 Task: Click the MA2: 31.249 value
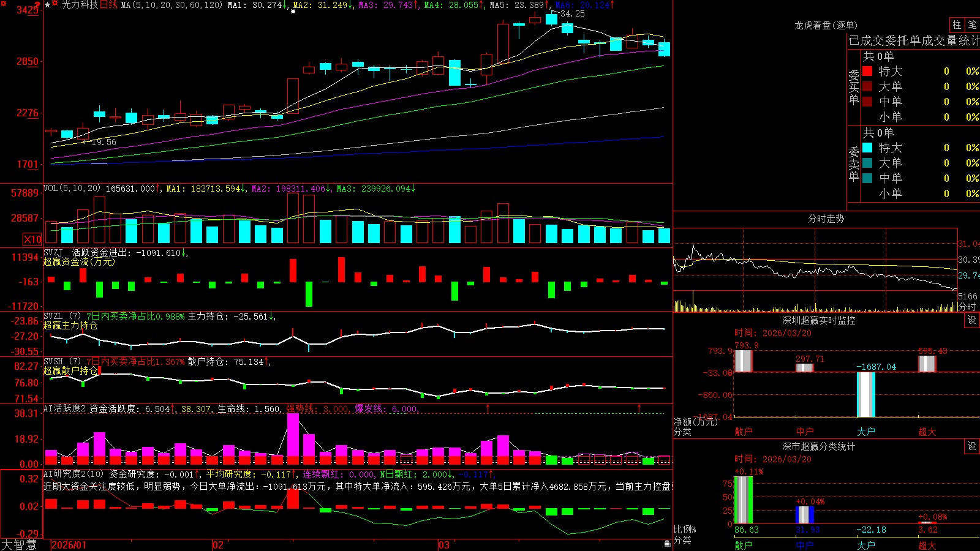point(320,5)
